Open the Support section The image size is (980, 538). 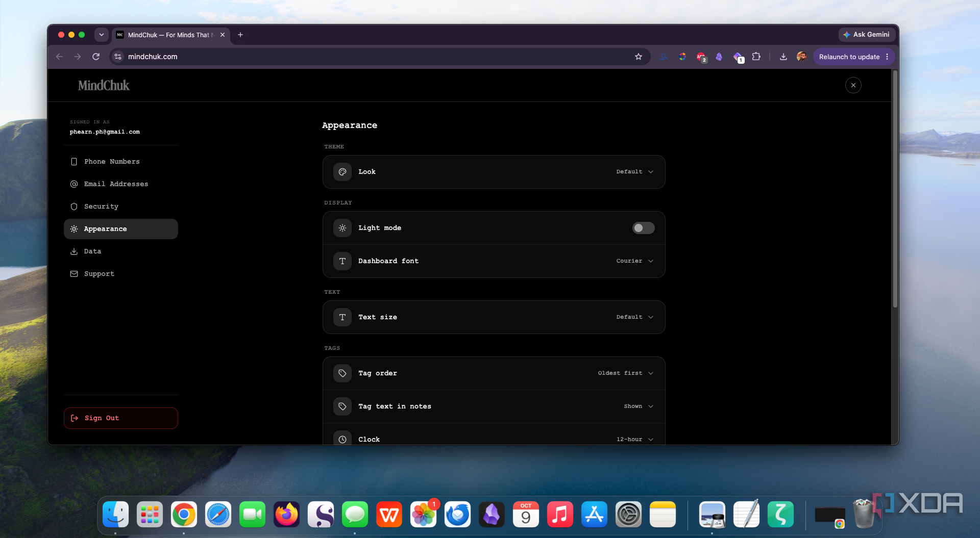click(x=121, y=274)
